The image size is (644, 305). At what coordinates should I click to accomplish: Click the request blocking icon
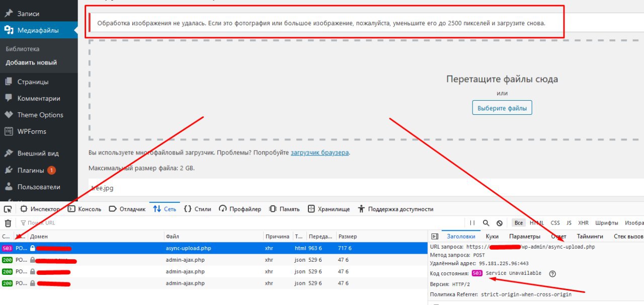pos(500,223)
